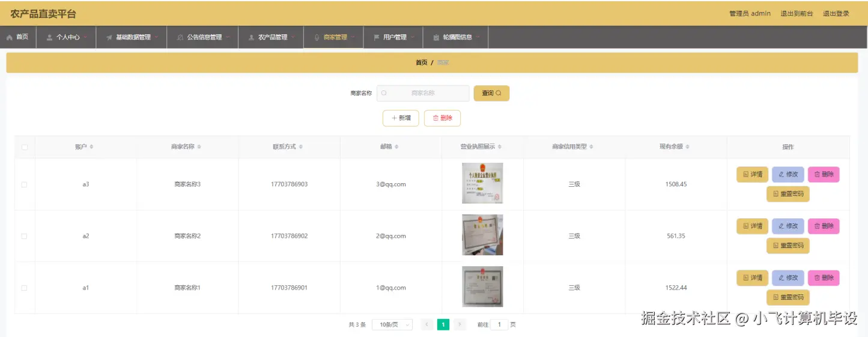Click the 查询 search button
The image size is (868, 337).
491,93
